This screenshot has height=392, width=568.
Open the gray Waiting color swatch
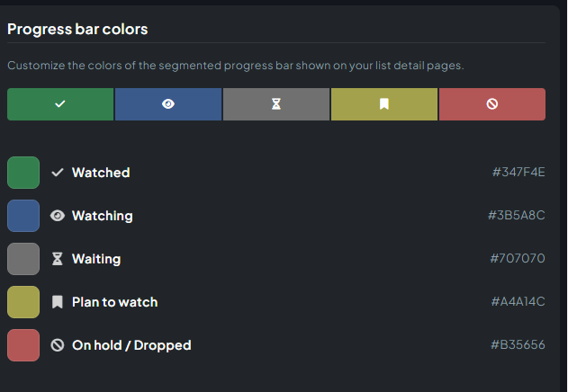coord(23,259)
